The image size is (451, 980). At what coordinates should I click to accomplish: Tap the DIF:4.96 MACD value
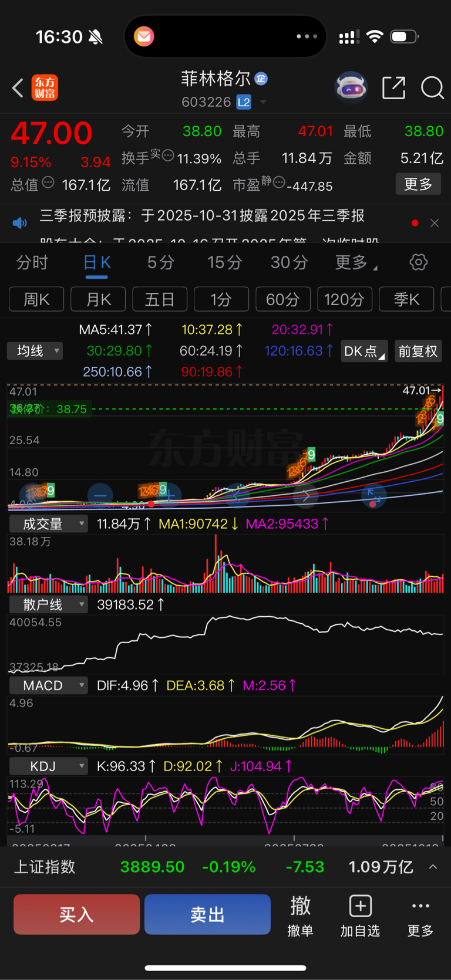click(x=127, y=685)
